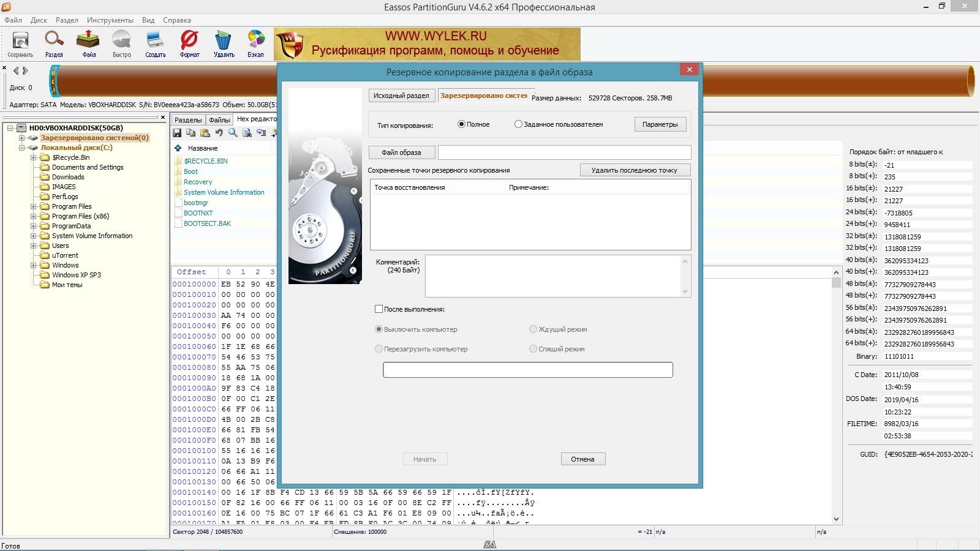Select Спящий режим radio

(x=533, y=349)
